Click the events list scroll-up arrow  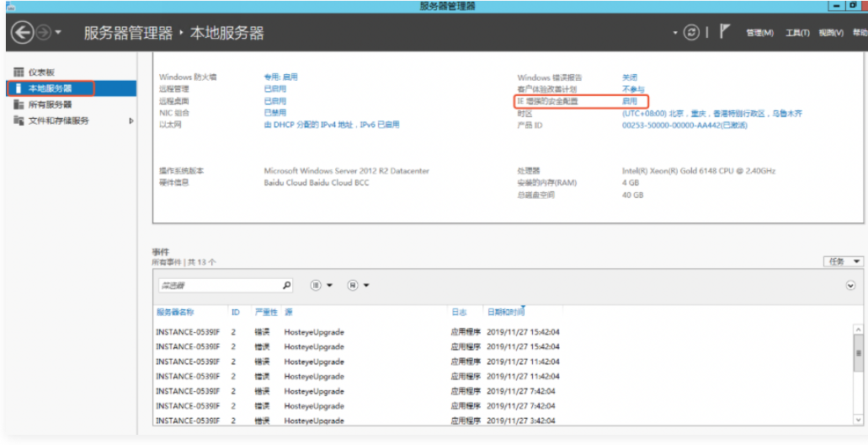click(858, 330)
